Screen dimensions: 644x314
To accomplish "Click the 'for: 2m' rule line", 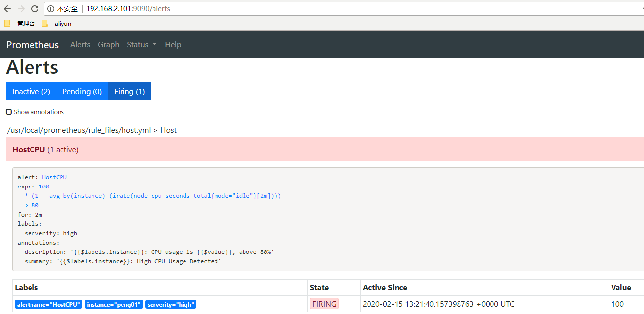I will point(30,215).
